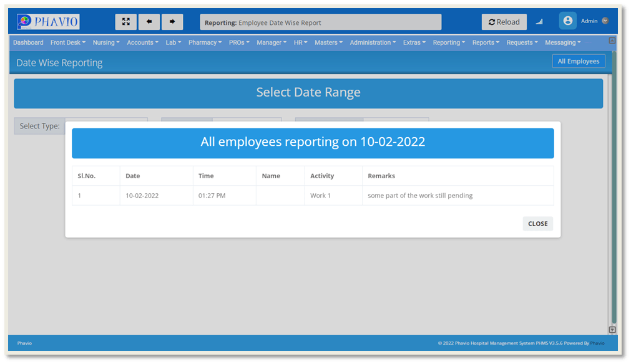The image size is (631, 364).
Task: Click the Phavio text in the footer left
Action: [x=24, y=343]
